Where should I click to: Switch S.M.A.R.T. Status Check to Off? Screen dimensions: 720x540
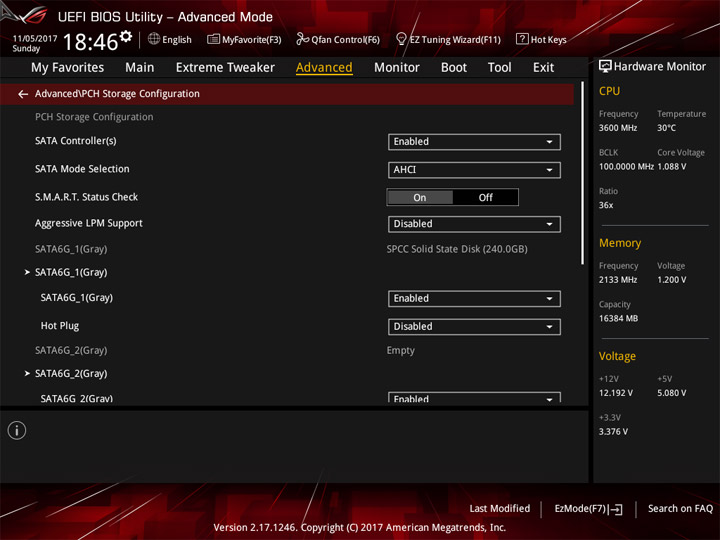click(485, 197)
